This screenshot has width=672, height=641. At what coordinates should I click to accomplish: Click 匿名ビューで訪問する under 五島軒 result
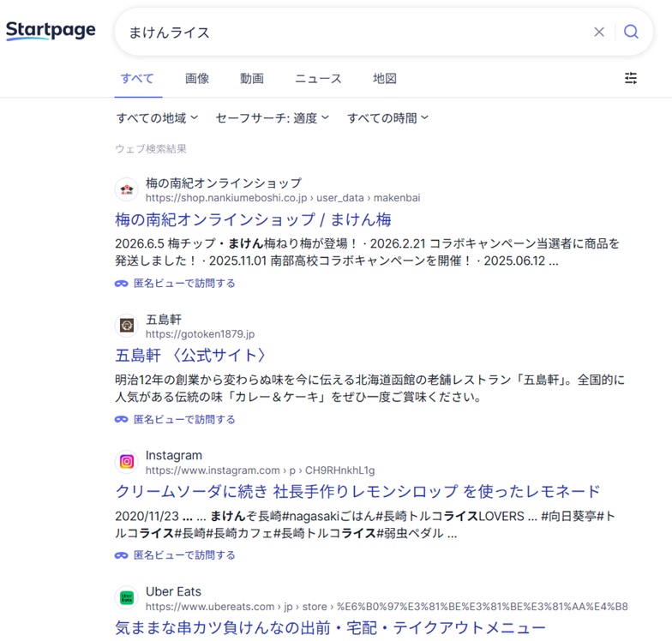pyautogui.click(x=184, y=419)
